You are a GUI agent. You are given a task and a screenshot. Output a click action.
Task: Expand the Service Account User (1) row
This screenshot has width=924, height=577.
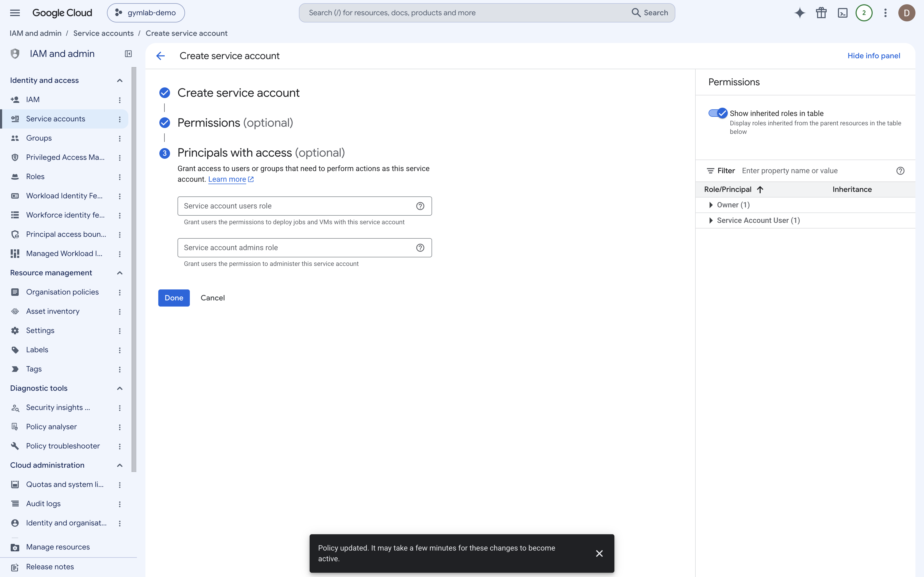click(711, 220)
